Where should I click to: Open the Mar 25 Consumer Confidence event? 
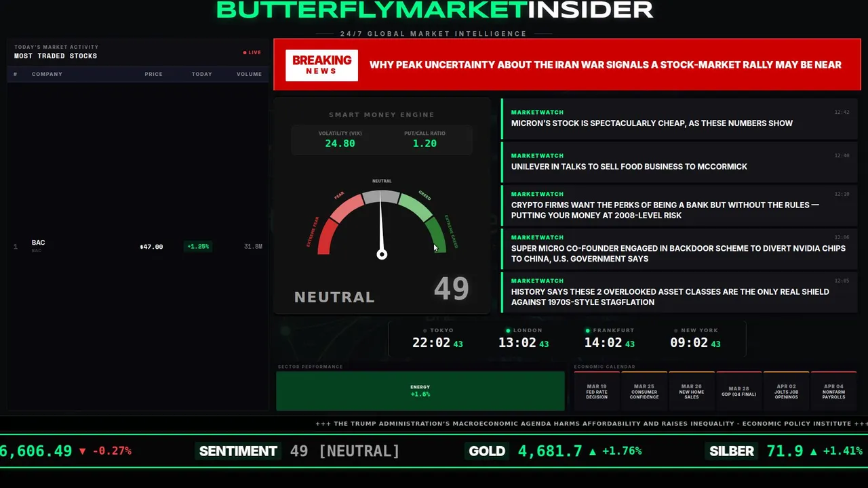point(644,391)
